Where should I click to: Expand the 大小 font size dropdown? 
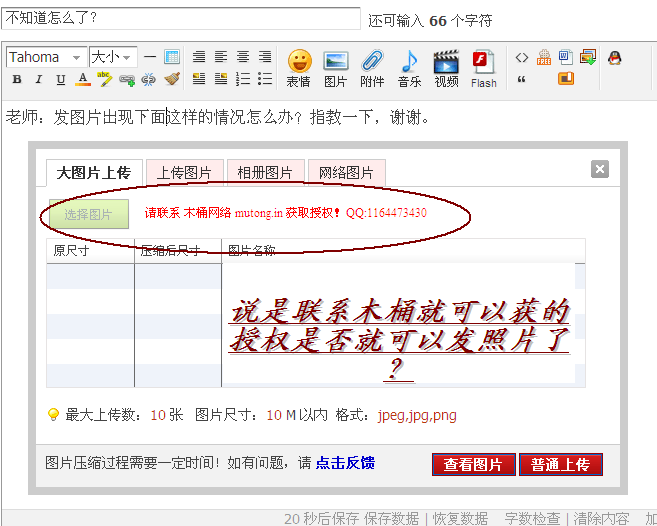tap(113, 57)
